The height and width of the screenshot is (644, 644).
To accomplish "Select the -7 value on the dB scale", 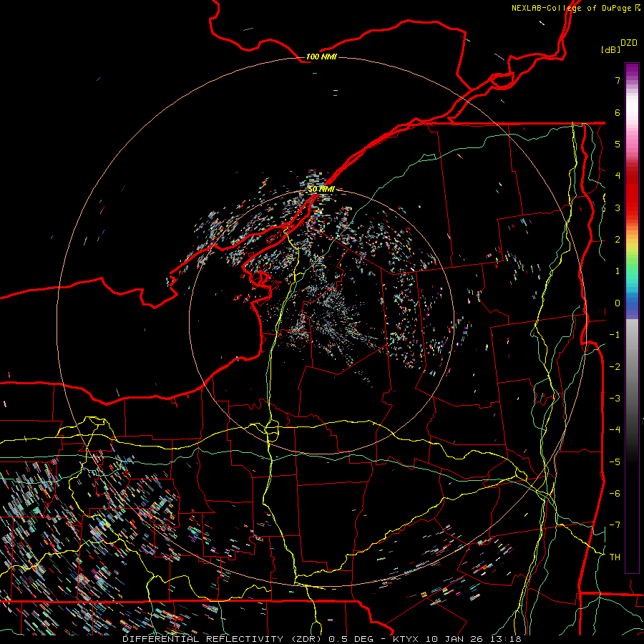I will [x=615, y=525].
